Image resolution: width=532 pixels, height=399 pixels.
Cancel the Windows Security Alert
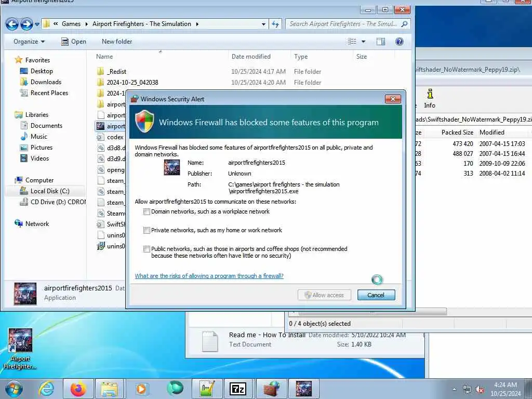[x=376, y=295]
